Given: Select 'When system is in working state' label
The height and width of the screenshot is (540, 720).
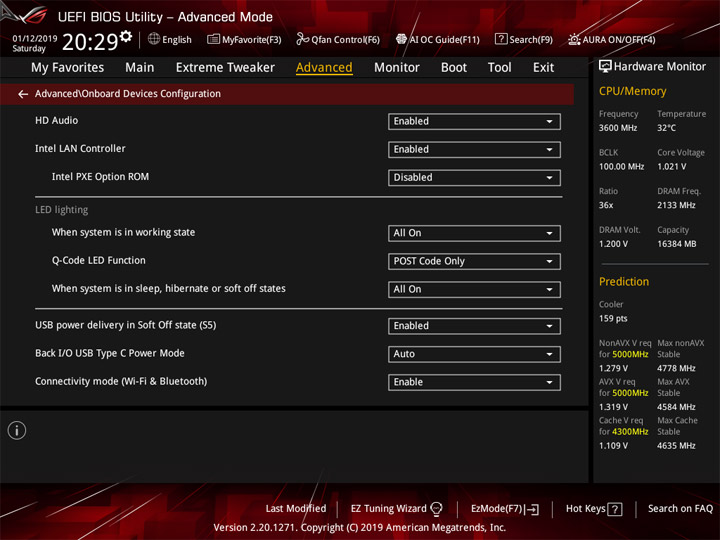Looking at the screenshot, I should [x=123, y=232].
